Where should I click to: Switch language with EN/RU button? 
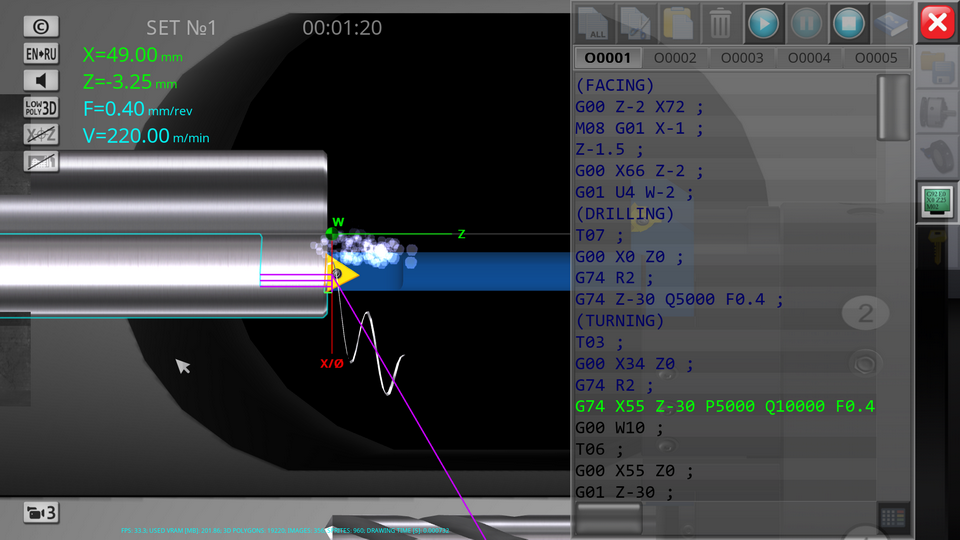41,54
